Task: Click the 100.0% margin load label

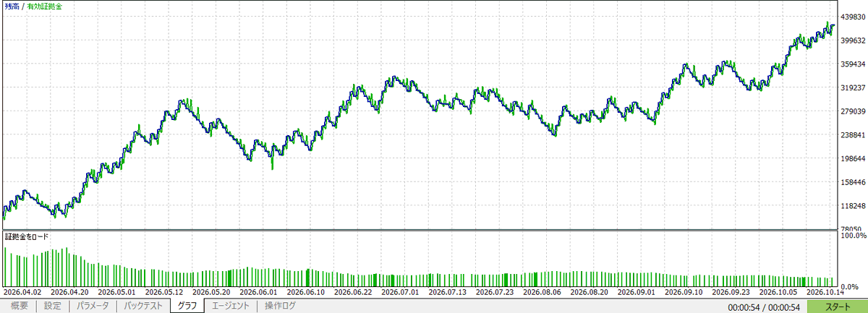Action: [852, 236]
